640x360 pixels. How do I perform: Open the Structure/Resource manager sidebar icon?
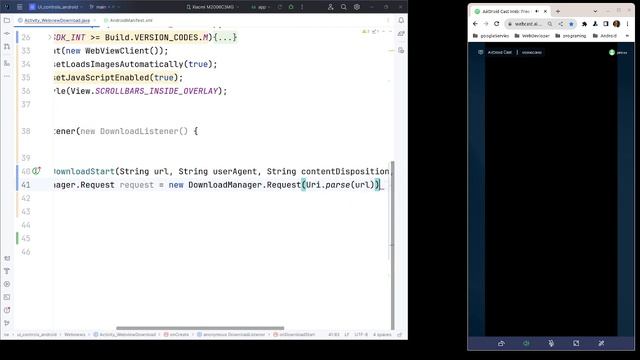point(7,63)
